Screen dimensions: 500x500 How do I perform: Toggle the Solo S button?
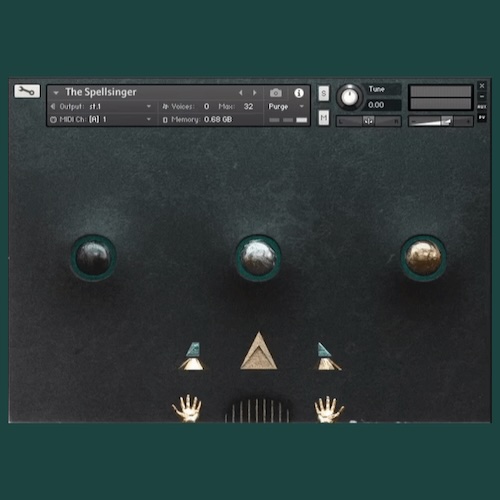323,93
